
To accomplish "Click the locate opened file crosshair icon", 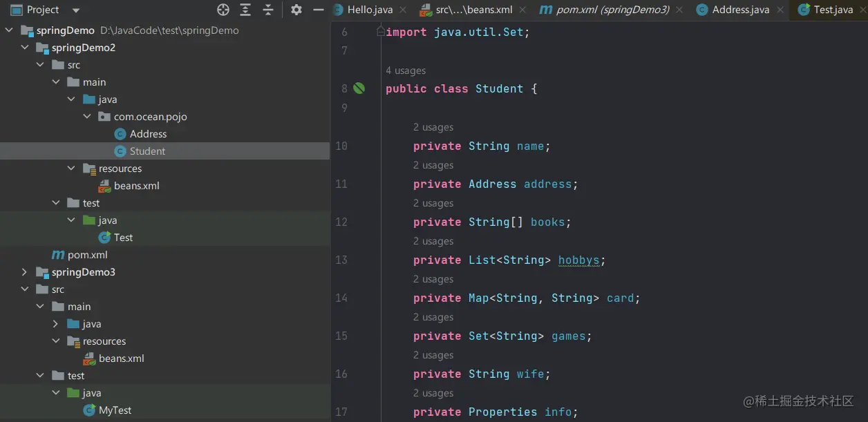I will click(223, 10).
